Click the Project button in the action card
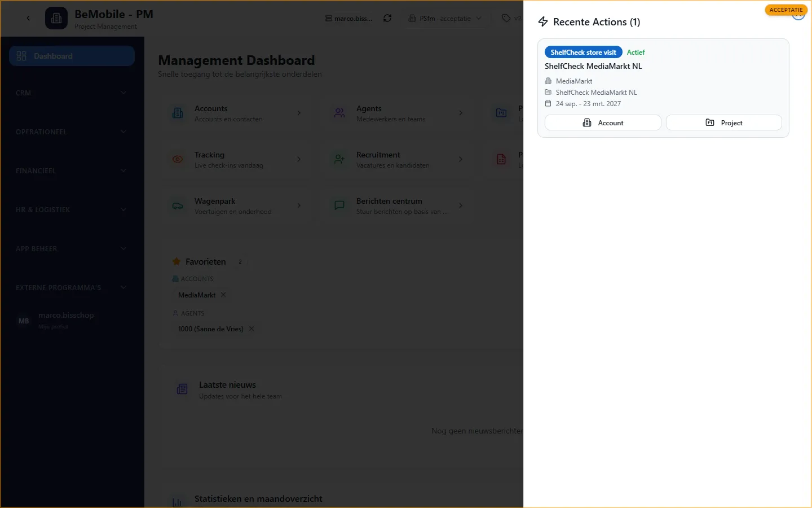Screen dimensions: 812x508 point(724,122)
